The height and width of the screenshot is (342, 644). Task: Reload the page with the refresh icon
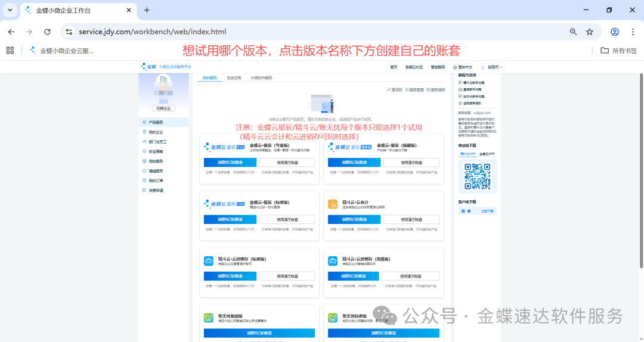pos(47,32)
